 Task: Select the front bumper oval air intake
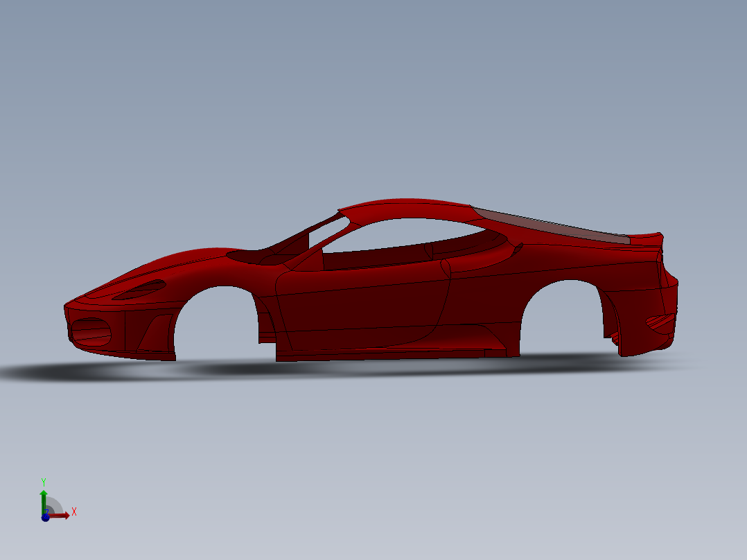pos(91,332)
